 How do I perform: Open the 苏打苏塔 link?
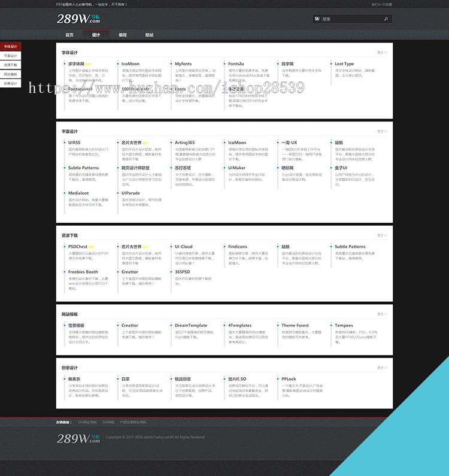click(x=183, y=168)
